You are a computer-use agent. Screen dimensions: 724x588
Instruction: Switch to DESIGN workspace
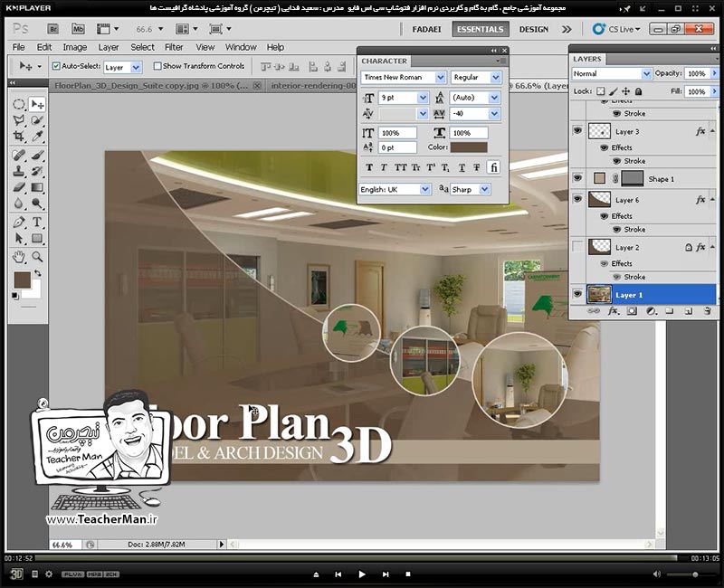point(534,29)
